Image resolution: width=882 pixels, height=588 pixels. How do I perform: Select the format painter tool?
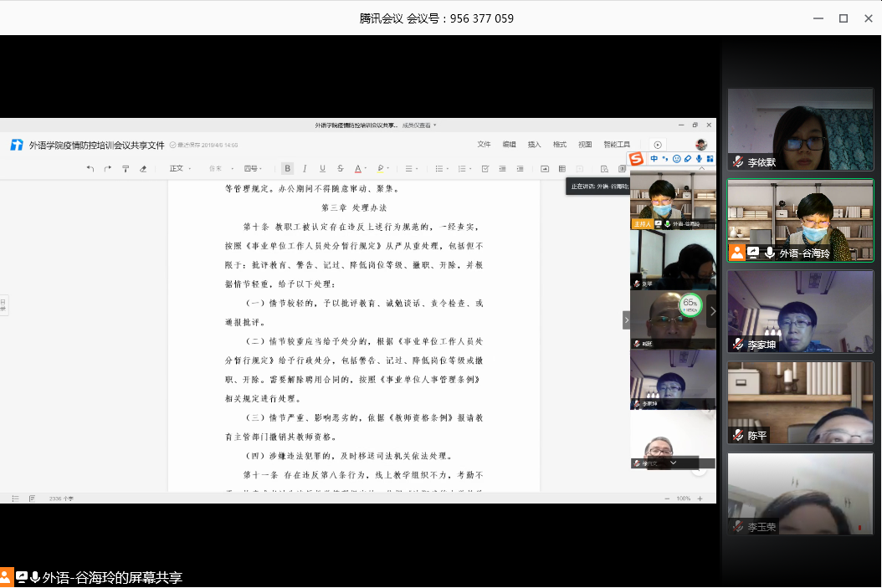point(126,168)
